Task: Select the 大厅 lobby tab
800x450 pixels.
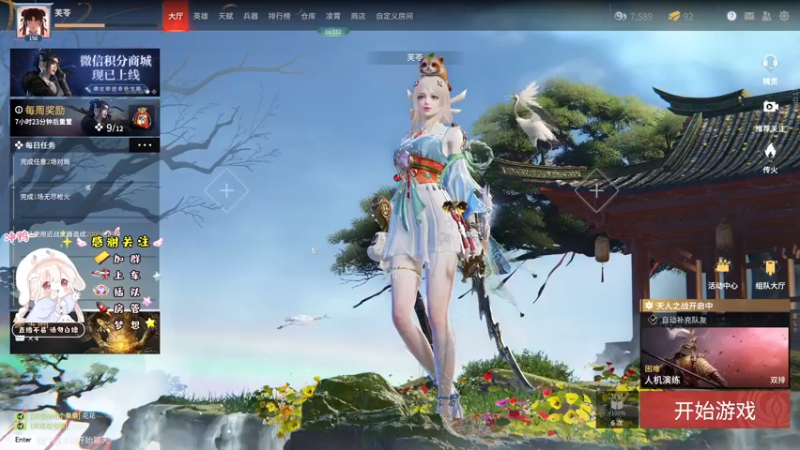Action: click(176, 16)
